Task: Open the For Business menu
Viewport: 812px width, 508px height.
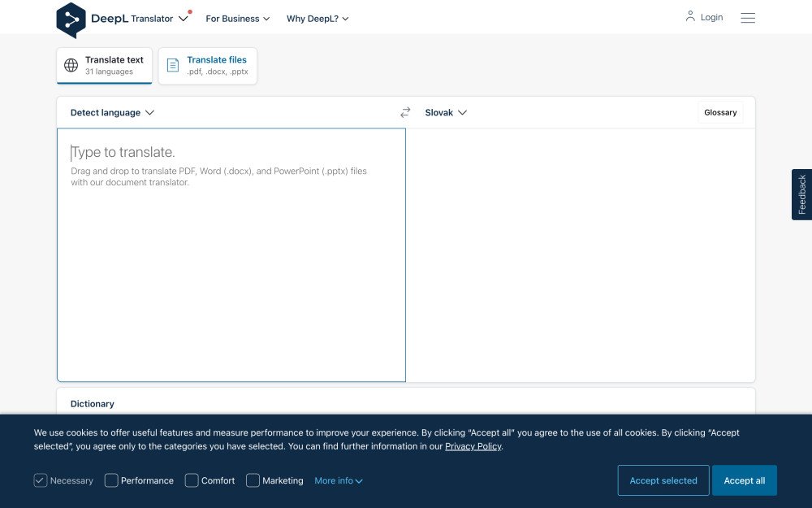Action: (237, 19)
